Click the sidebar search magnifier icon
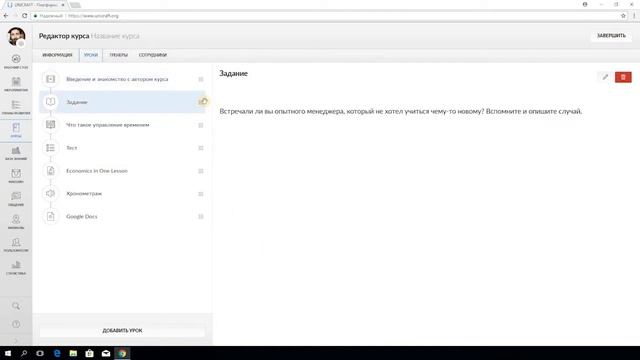The image size is (640, 360). pyautogui.click(x=16, y=306)
